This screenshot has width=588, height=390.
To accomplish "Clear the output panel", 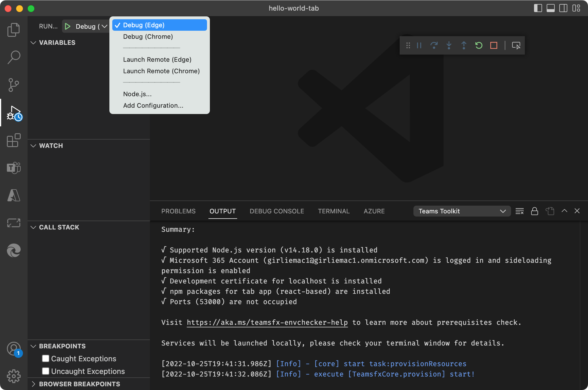I will click(x=519, y=211).
